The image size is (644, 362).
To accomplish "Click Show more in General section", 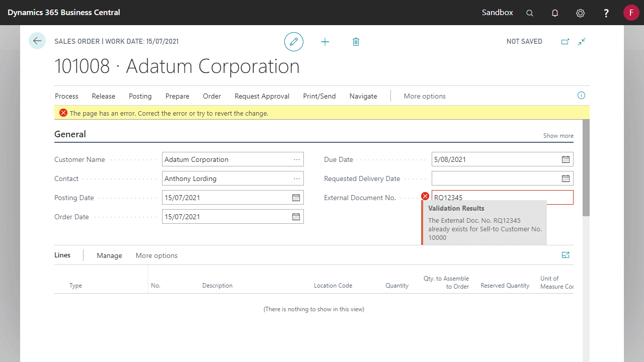I will coord(558,136).
